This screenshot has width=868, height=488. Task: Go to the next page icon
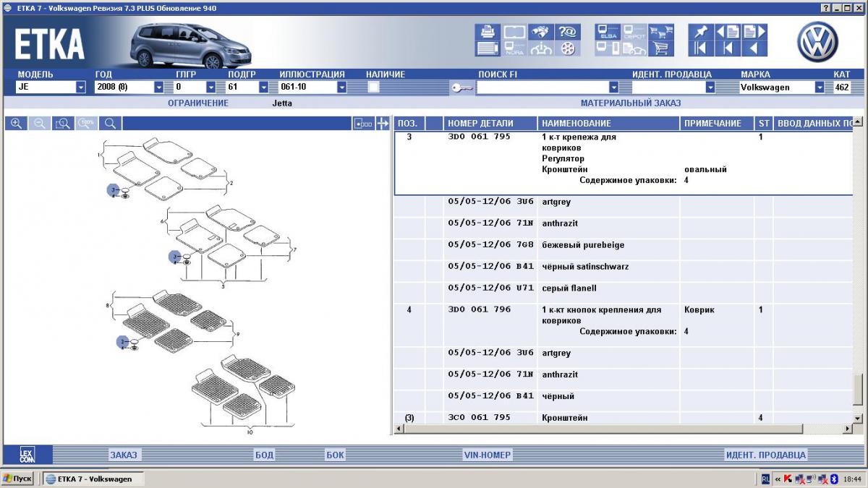(754, 32)
